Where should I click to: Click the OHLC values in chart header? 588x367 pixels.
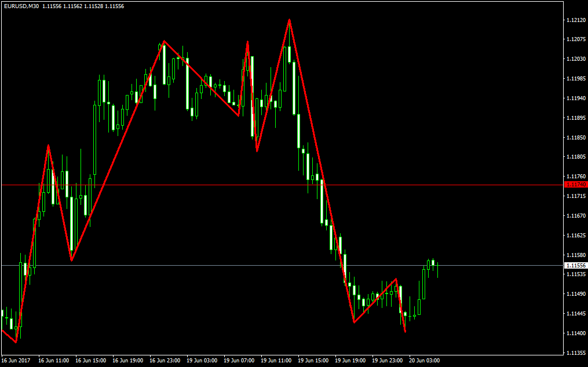pyautogui.click(x=83, y=6)
